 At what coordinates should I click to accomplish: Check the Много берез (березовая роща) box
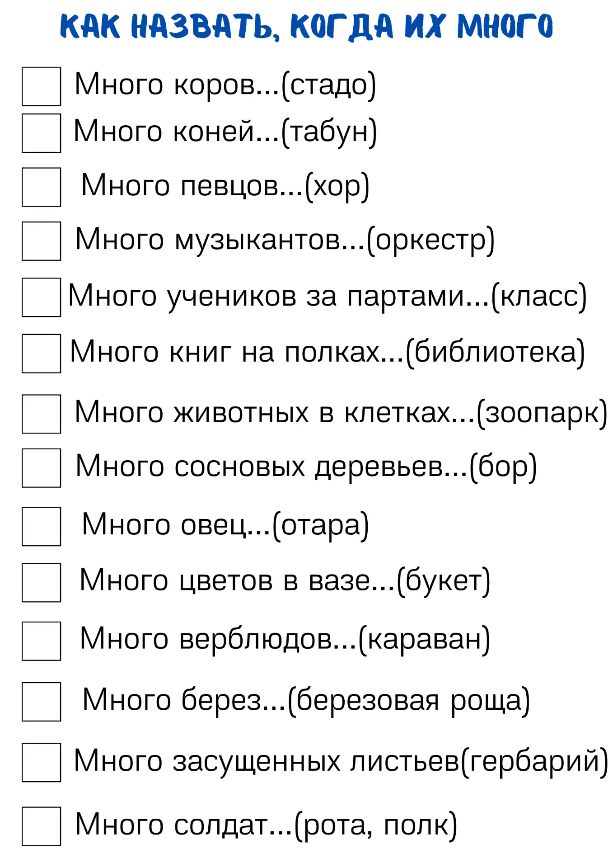coord(41,702)
